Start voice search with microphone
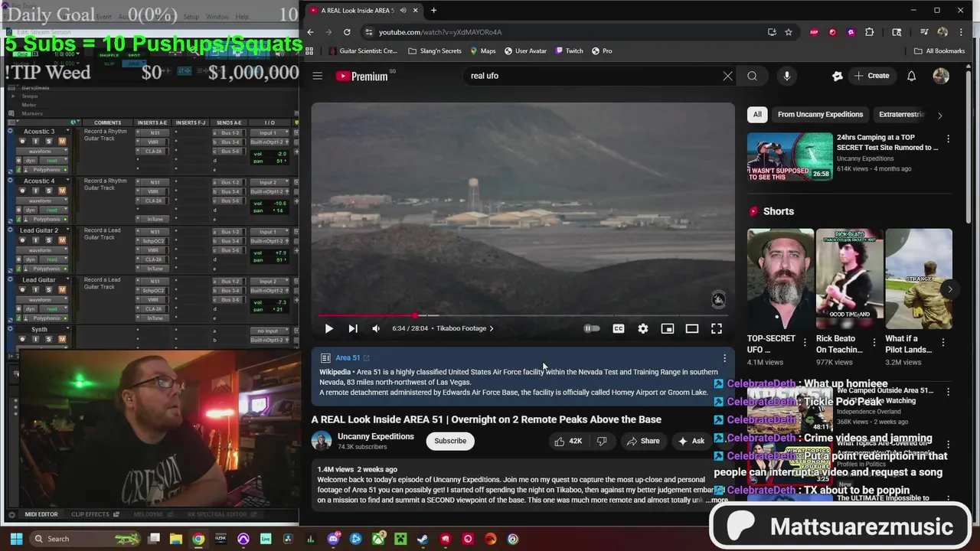The width and height of the screenshot is (980, 551). (787, 76)
